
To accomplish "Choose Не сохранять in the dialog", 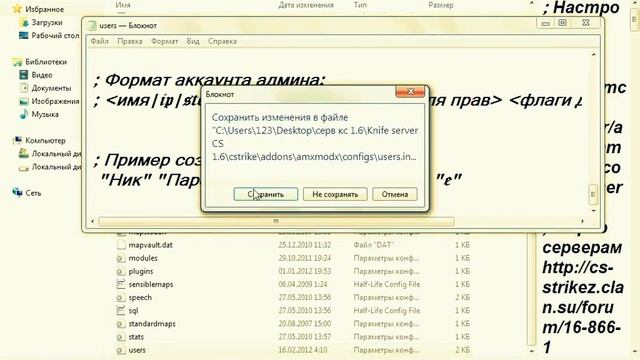I will (335, 194).
